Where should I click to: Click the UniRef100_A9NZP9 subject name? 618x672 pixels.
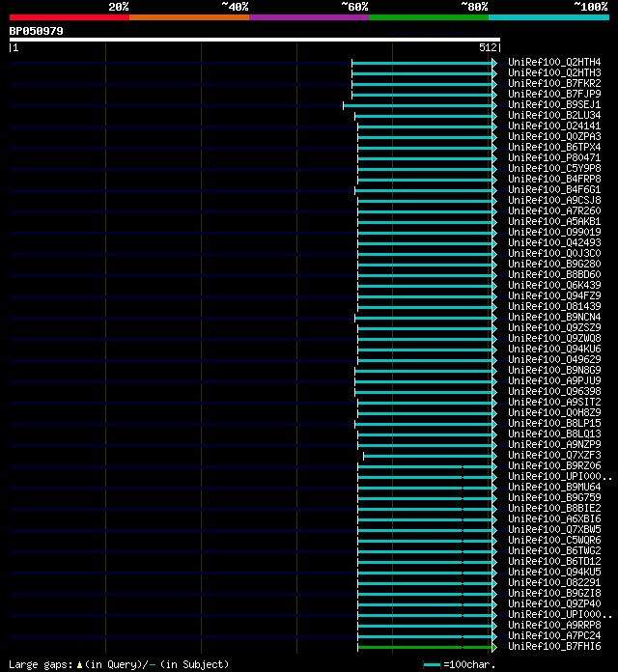pos(554,444)
